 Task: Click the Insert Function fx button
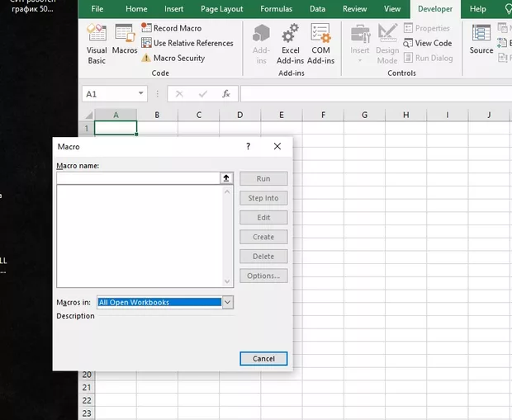click(x=225, y=94)
